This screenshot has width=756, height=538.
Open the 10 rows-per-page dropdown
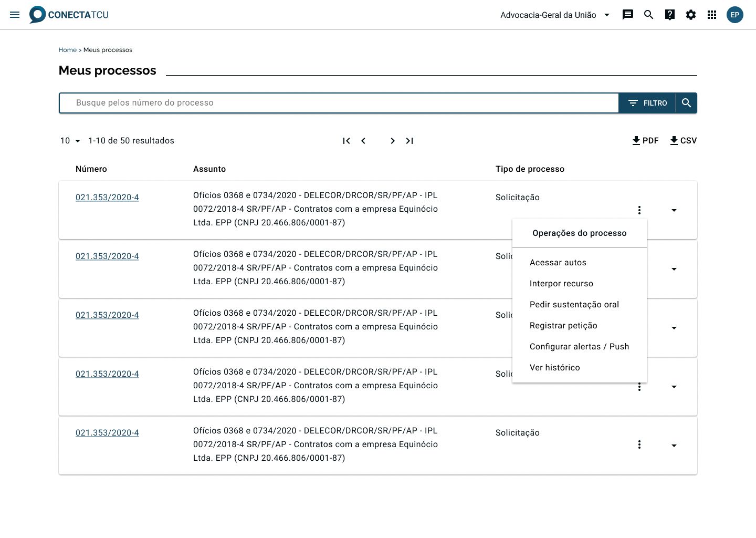pyautogui.click(x=70, y=141)
